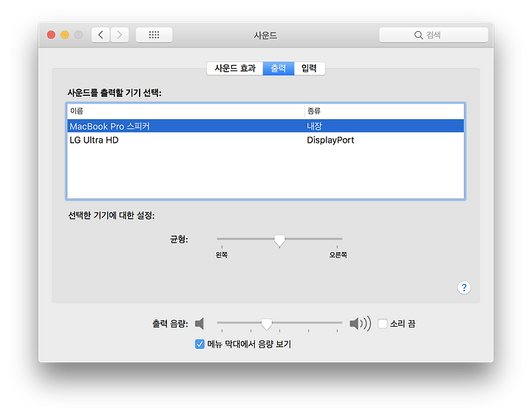Switch to the 사운드 효과 tab
532x417 pixels.
click(235, 68)
